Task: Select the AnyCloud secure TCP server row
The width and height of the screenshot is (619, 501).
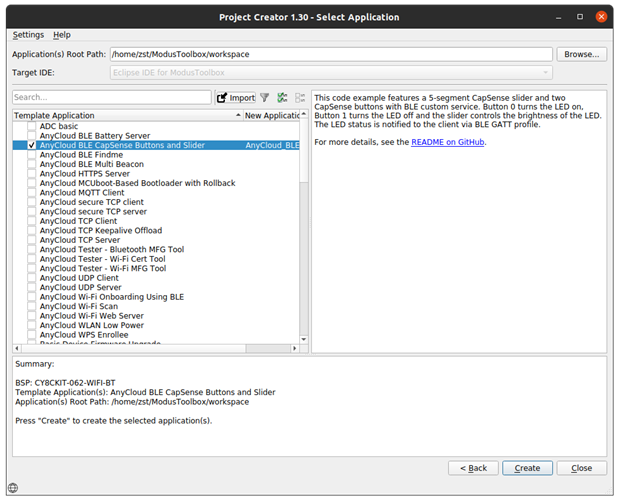Action: click(156, 212)
